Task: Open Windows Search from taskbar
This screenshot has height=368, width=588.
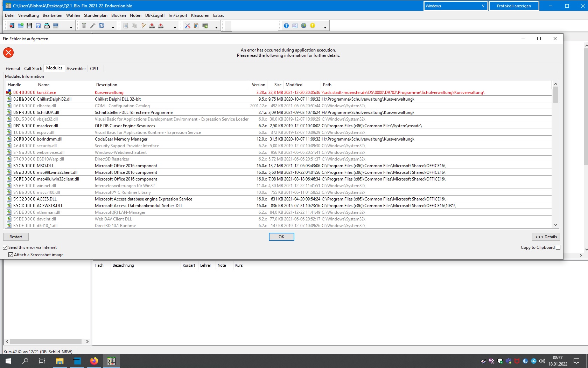Action: pyautogui.click(x=25, y=361)
